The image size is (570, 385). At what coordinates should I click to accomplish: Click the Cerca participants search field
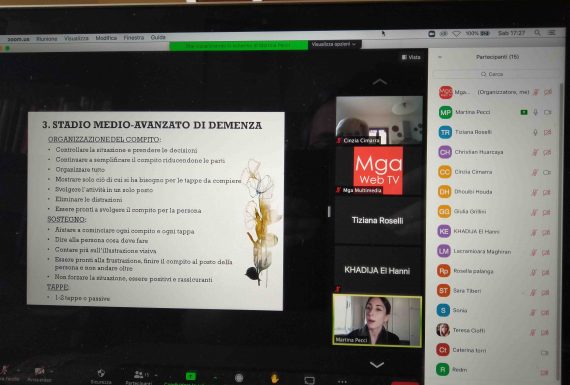(492, 74)
